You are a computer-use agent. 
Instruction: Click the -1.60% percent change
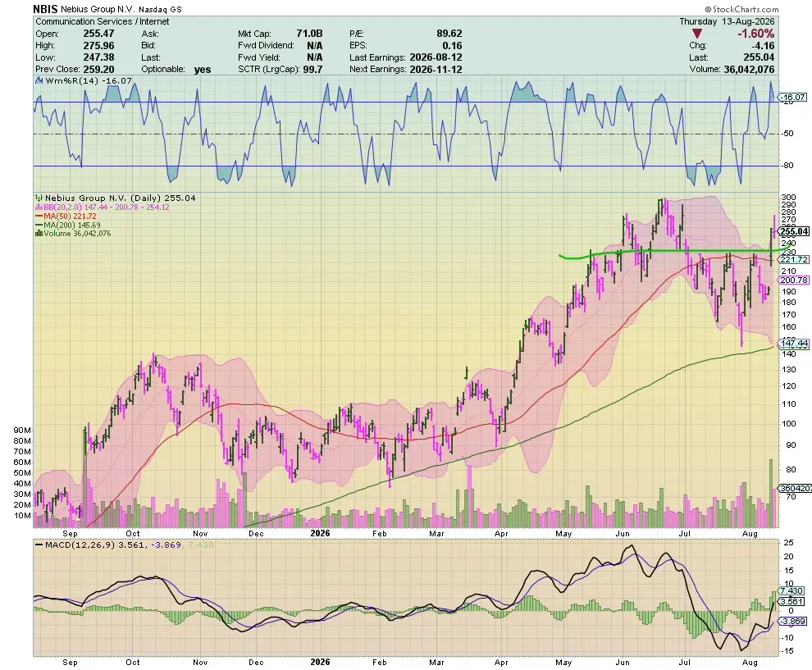click(756, 34)
